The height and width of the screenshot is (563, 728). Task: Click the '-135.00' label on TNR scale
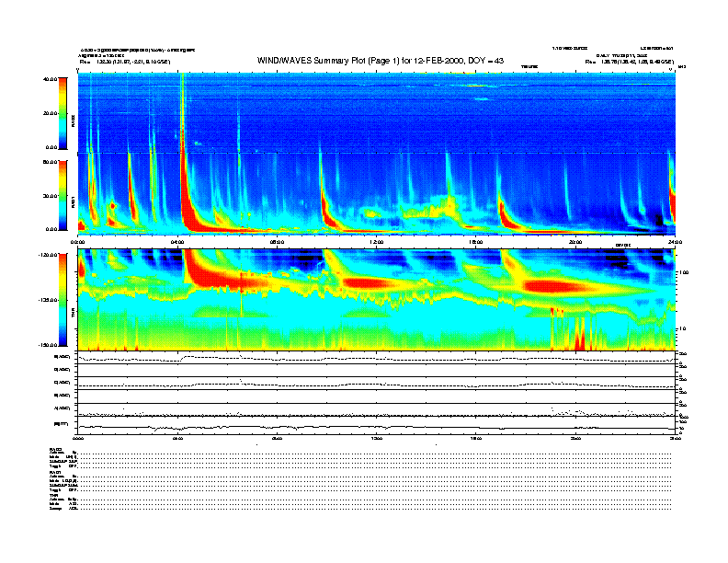pos(48,300)
